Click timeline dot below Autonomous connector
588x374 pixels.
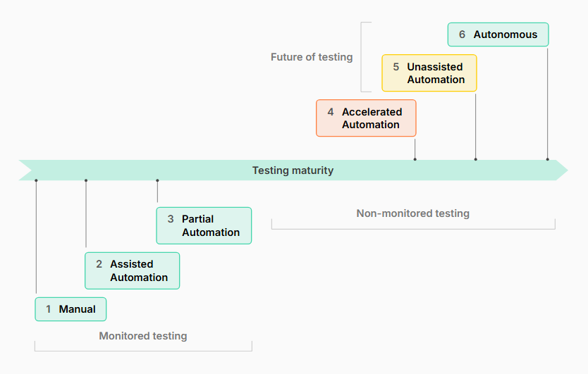point(547,159)
